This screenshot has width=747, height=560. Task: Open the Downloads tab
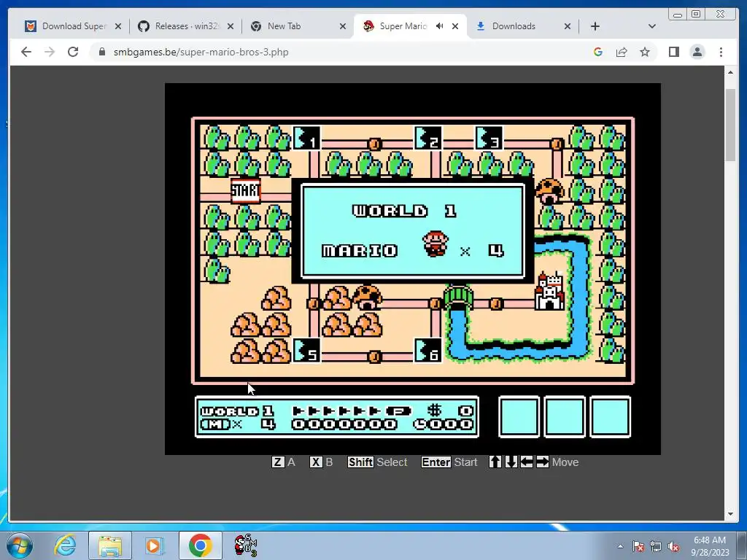point(514,26)
